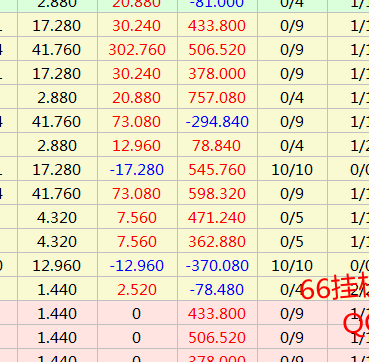Click the 0/4 cell beside 757.080

click(x=292, y=98)
